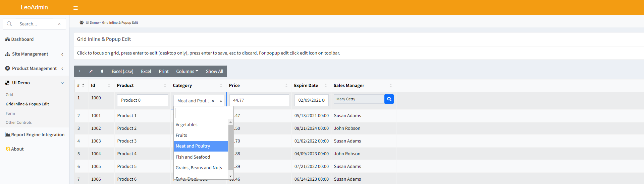Click the delete trash icon on toolbar
Image resolution: width=644 pixels, height=184 pixels.
coord(102,71)
